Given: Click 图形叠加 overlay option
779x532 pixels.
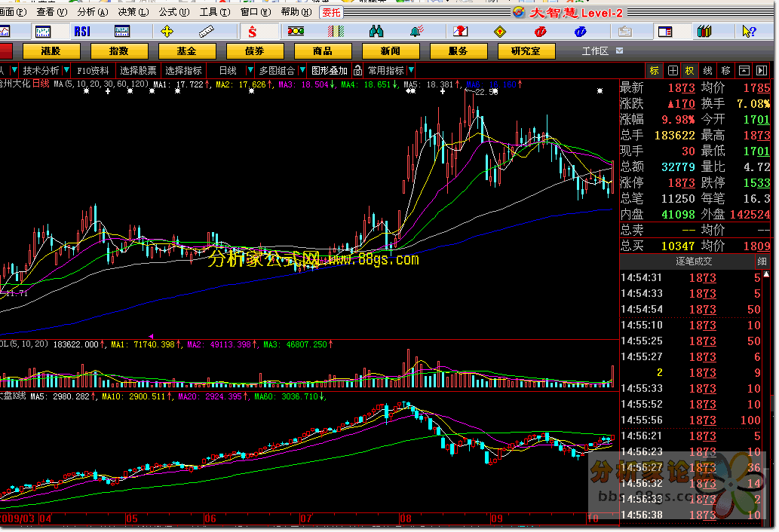Looking at the screenshot, I should (x=330, y=71).
